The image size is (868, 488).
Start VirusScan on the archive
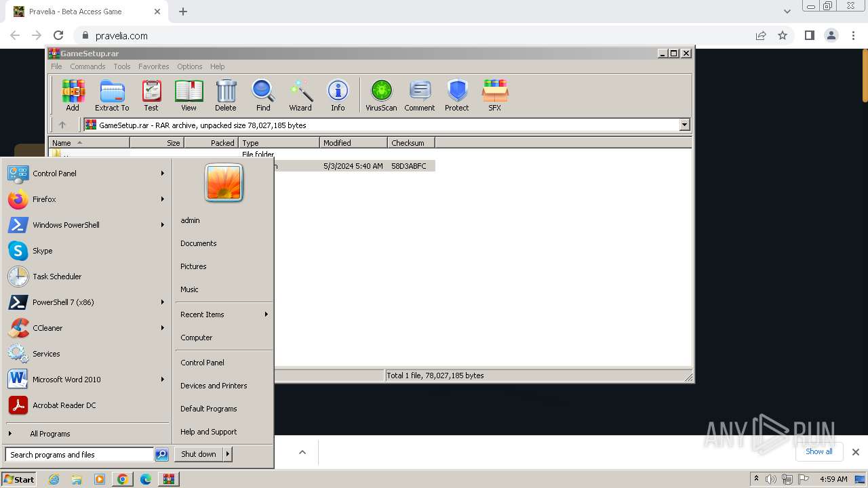[x=381, y=95]
